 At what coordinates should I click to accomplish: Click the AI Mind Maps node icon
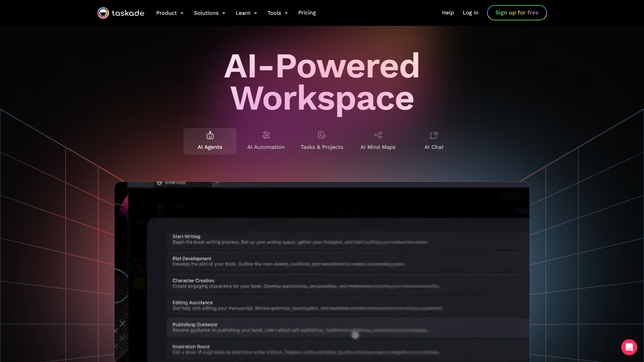point(378,135)
